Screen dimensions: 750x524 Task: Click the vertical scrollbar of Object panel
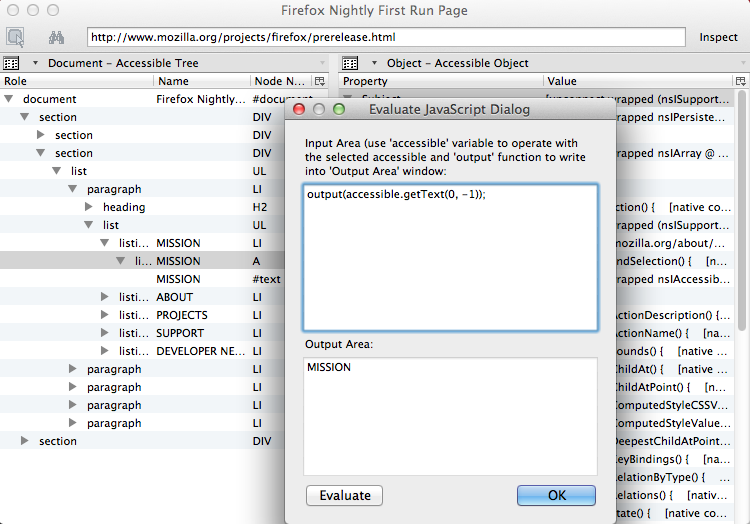741,210
